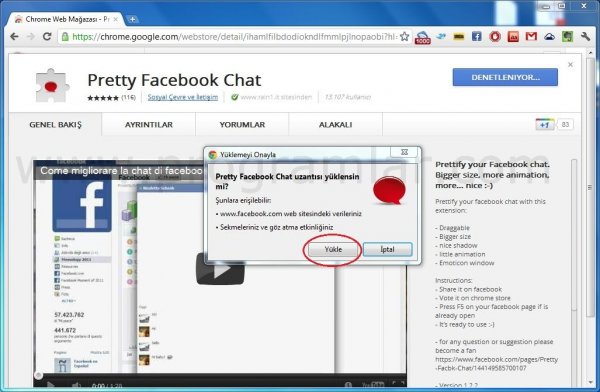Screen dimensions: 600x392
Task: Click the cloud extension icon
Action: (549, 37)
